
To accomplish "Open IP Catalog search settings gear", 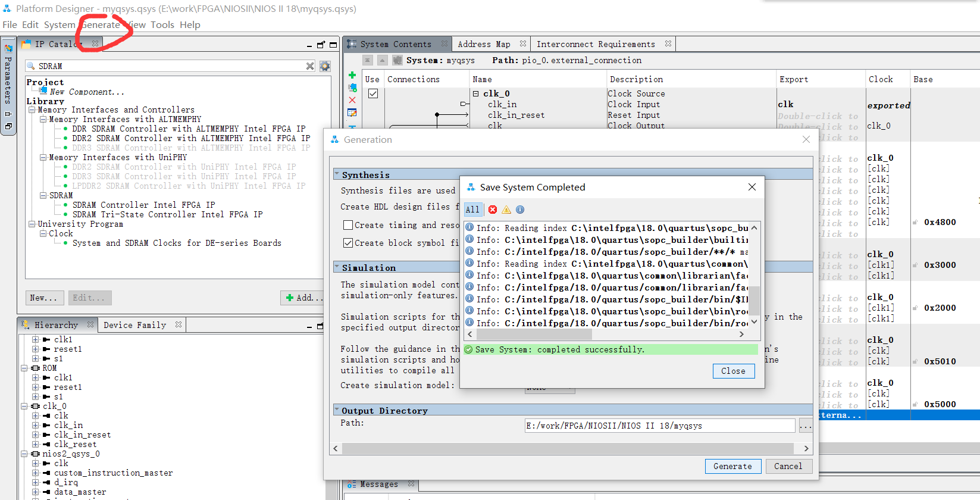I will (325, 66).
